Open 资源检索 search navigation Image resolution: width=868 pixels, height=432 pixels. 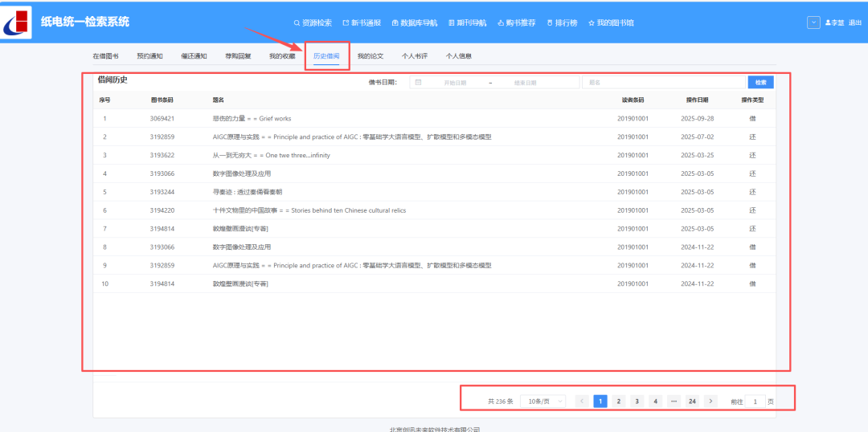click(313, 22)
